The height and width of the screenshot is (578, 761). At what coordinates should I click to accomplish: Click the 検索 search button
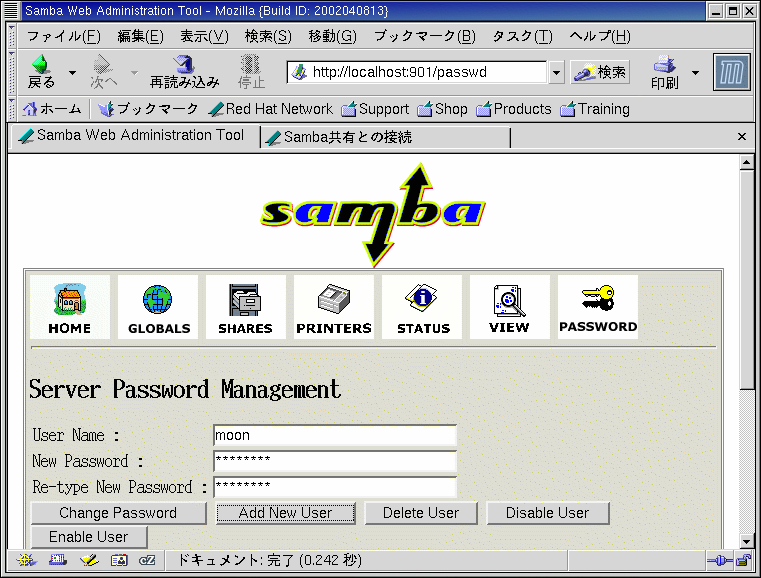coord(600,72)
